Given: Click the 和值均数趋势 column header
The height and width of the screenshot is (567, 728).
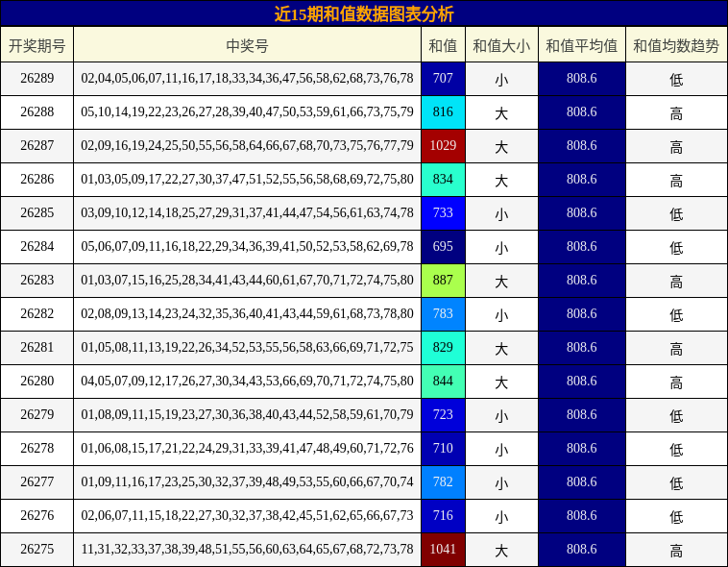Looking at the screenshot, I should pyautogui.click(x=676, y=45).
